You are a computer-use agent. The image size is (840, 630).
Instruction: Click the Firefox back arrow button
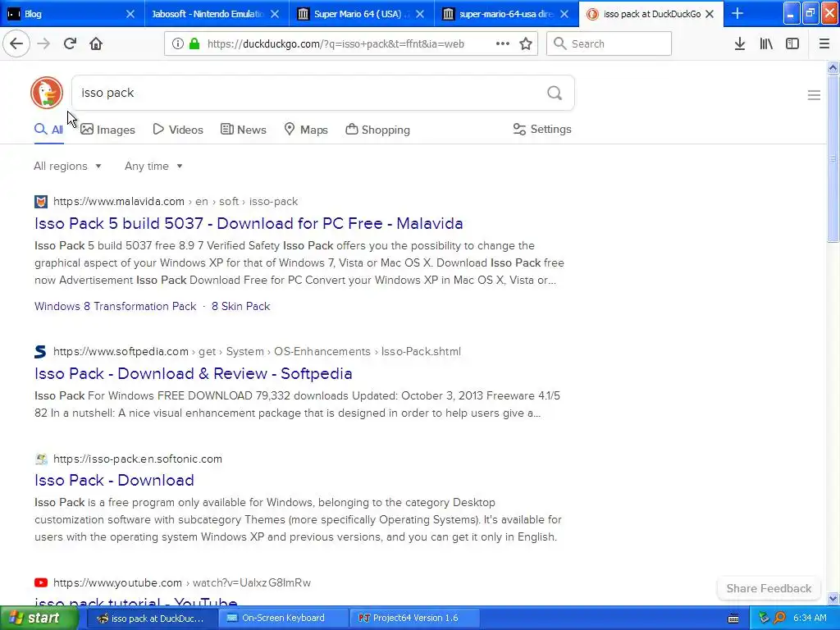click(x=16, y=43)
